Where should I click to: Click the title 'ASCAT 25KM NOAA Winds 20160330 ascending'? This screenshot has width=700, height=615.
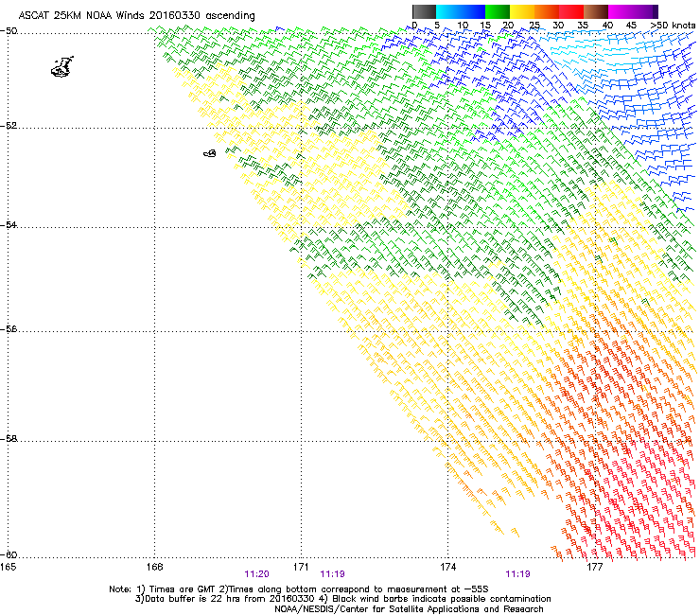(136, 16)
